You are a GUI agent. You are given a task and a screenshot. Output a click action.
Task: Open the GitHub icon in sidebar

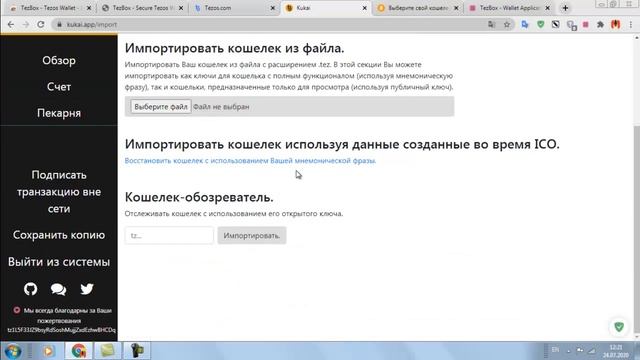31,289
